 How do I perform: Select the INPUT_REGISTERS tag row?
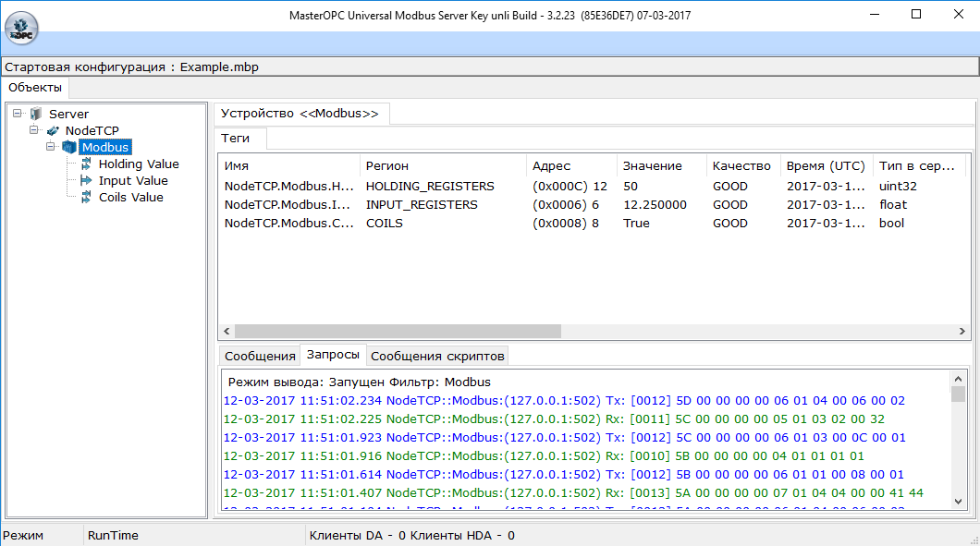coord(422,204)
